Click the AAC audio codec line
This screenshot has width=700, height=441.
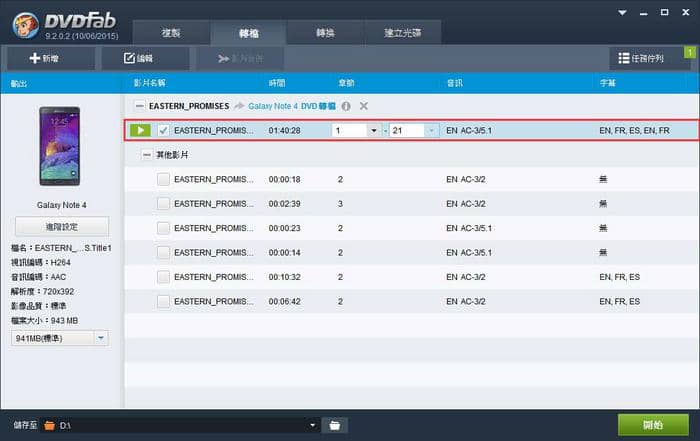coord(38,277)
